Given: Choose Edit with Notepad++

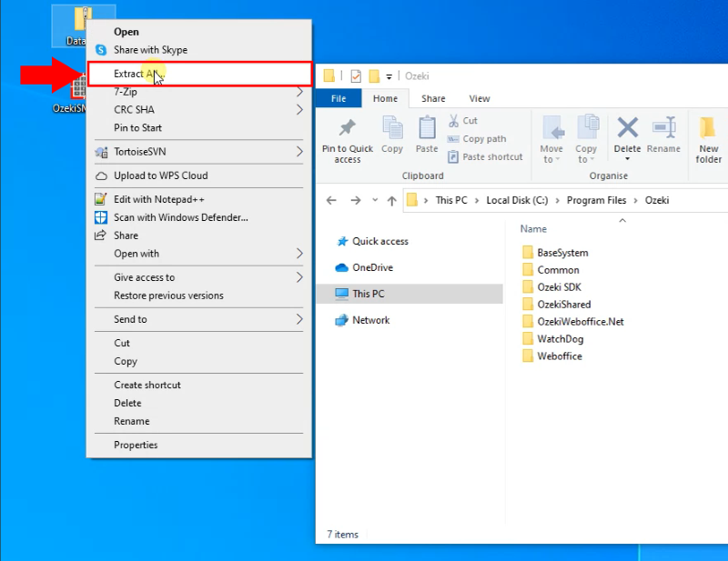Looking at the screenshot, I should point(199,199).
